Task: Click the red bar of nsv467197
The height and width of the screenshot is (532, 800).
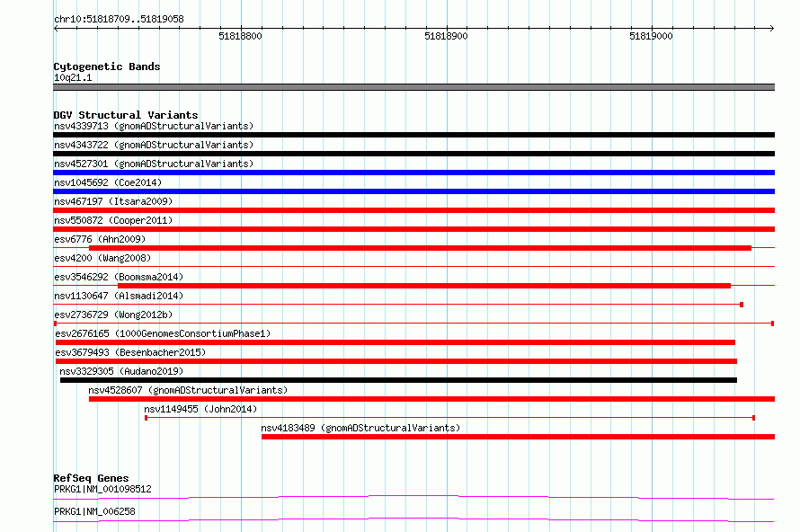Action: (413, 210)
